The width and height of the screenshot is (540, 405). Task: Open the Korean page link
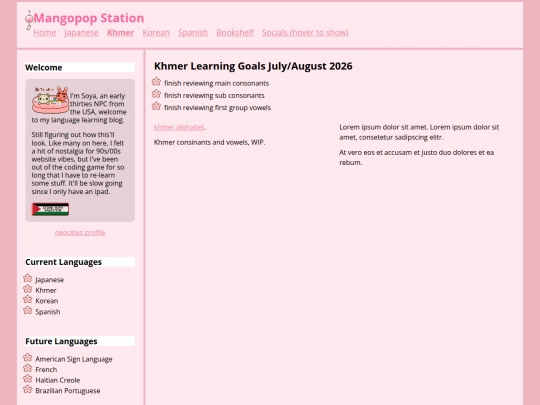(x=156, y=33)
